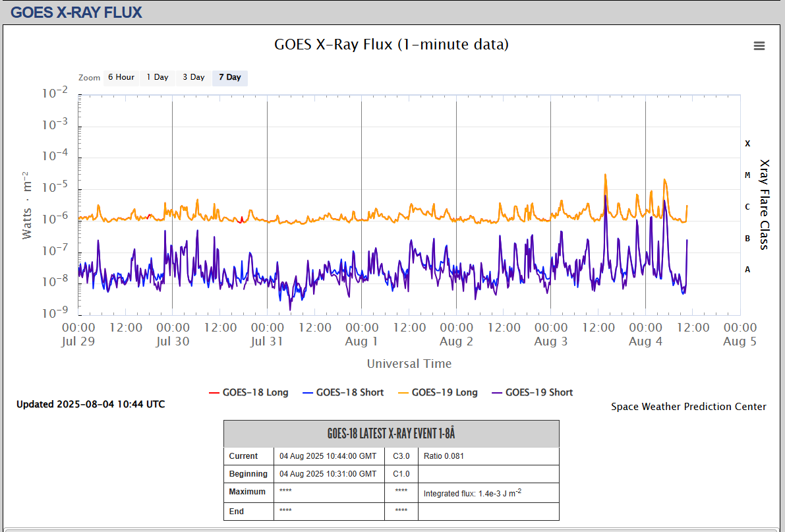The width and height of the screenshot is (785, 532).
Task: Click the M flare class label
Action: click(747, 175)
